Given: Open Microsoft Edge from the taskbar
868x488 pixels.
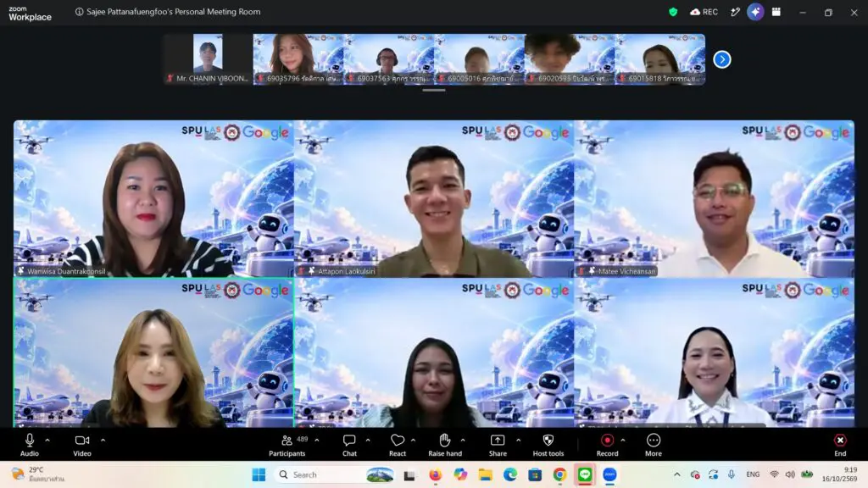Looking at the screenshot, I should click(509, 474).
